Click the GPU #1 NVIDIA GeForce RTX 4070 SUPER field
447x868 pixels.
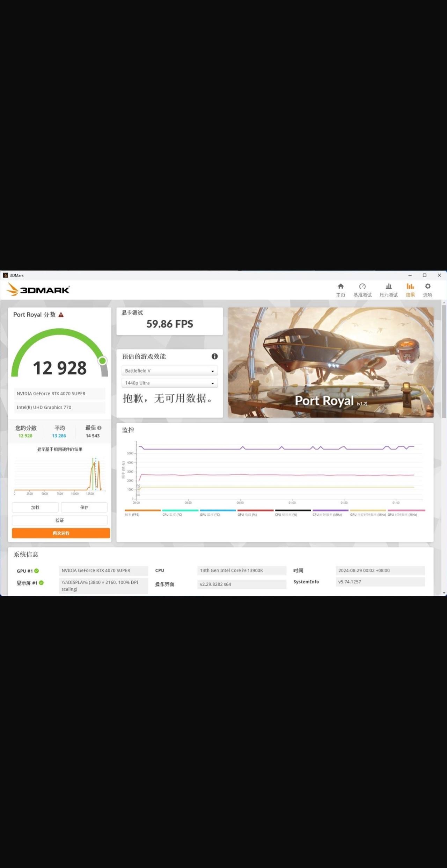[x=103, y=571]
